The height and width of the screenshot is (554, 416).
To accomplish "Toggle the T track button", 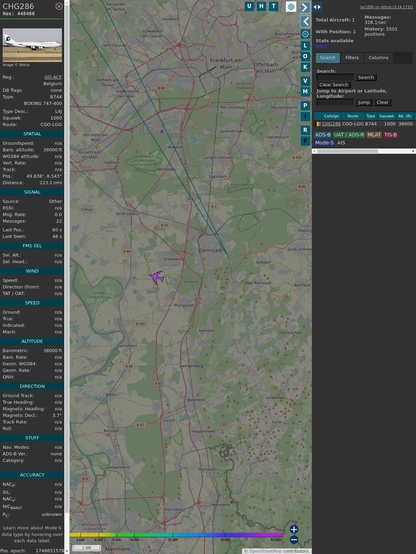I will (273, 6).
